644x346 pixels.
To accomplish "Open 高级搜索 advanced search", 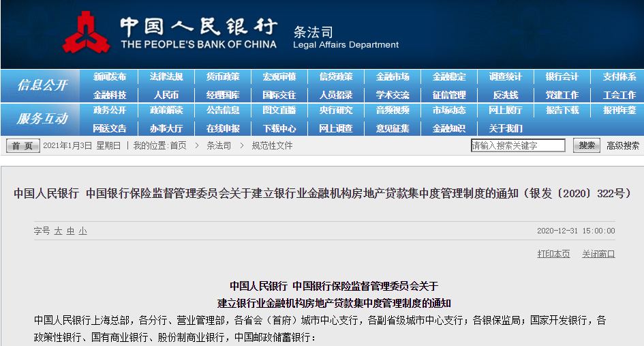I will 623,145.
